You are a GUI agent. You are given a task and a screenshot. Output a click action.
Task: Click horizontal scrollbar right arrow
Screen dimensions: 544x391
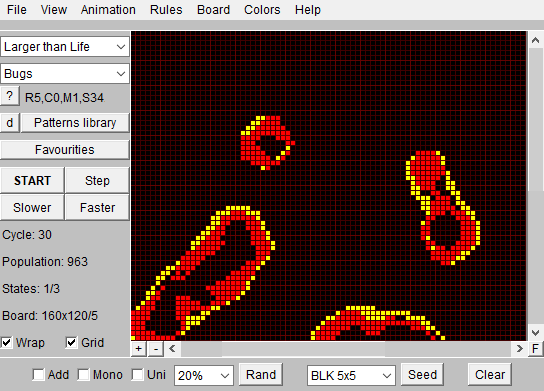pos(519,349)
